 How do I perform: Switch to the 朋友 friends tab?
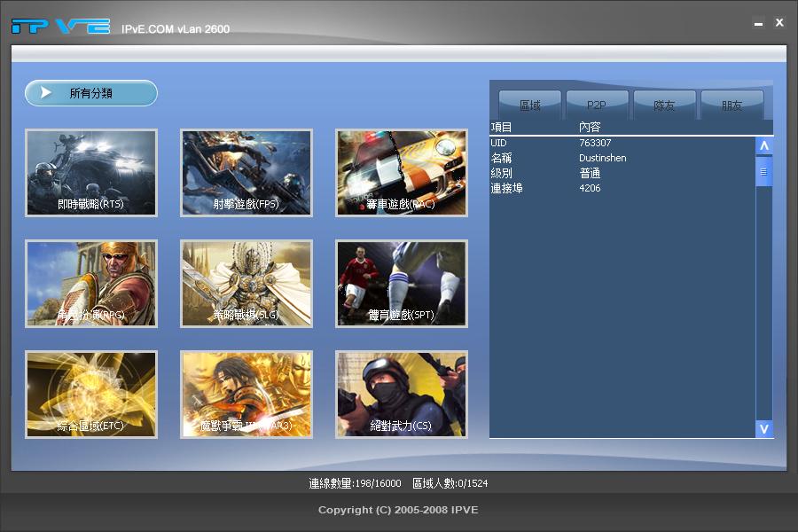point(731,105)
